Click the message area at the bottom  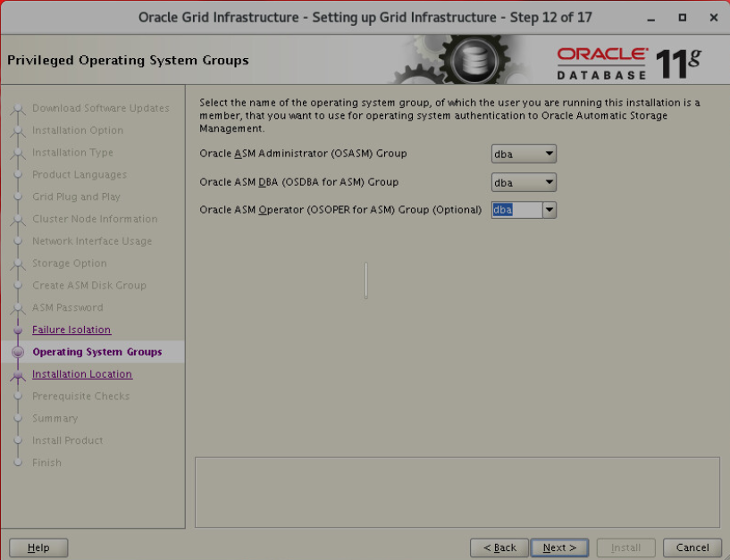click(457, 492)
